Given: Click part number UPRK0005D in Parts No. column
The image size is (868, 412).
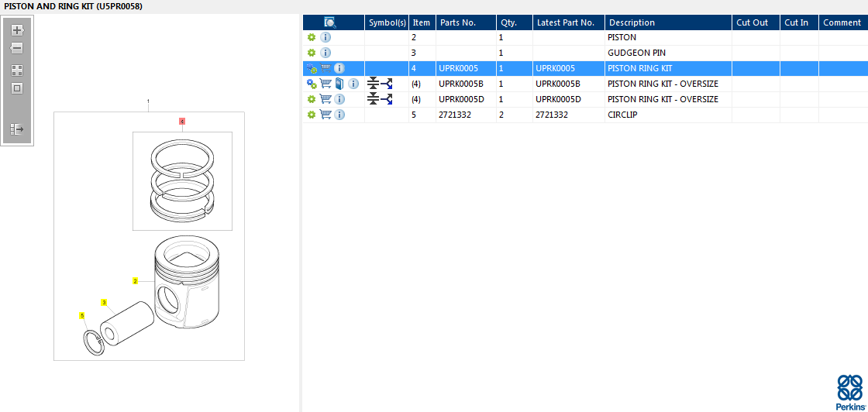Looking at the screenshot, I should 461,100.
